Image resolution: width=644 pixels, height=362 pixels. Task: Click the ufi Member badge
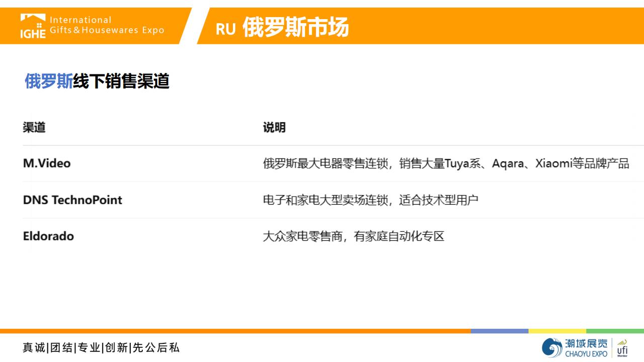pos(622,348)
